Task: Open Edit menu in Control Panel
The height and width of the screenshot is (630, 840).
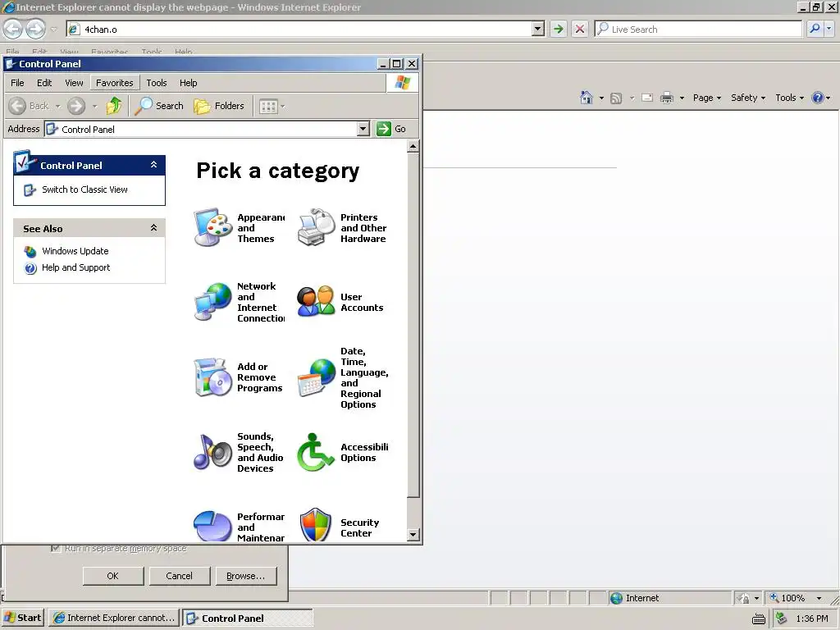Action: (44, 83)
